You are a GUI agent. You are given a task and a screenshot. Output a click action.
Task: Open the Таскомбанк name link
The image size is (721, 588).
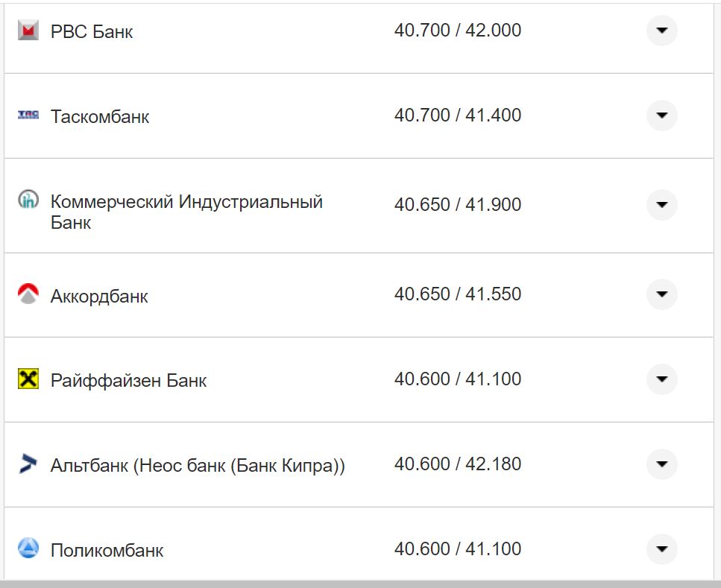coord(100,117)
